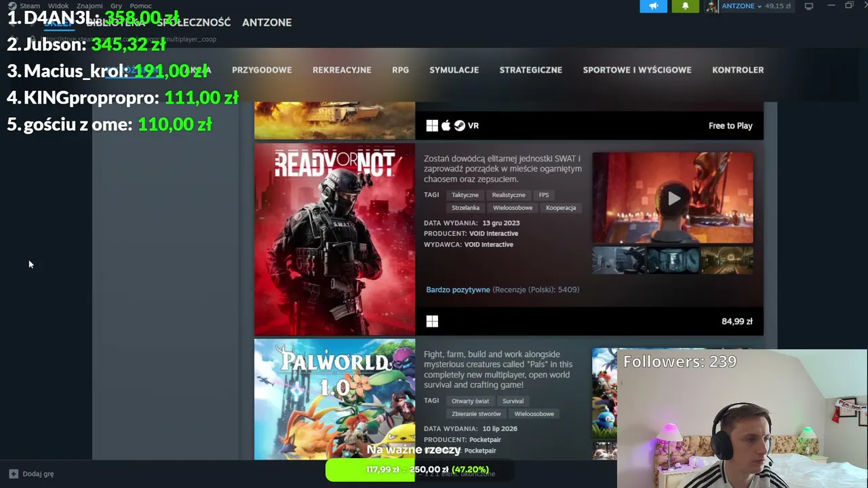Click the plus icon beside Dodaj grę
This screenshot has height=488, width=868.
tap(13, 474)
